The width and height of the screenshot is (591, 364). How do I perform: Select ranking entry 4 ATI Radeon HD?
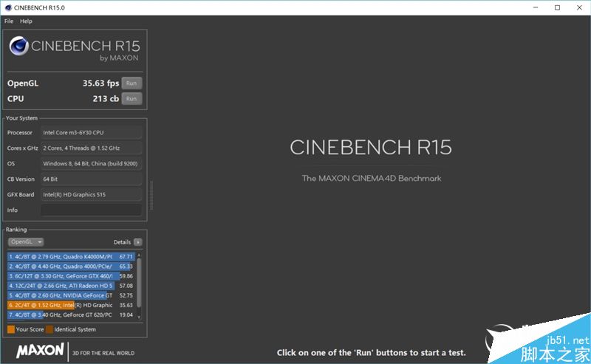click(x=71, y=286)
